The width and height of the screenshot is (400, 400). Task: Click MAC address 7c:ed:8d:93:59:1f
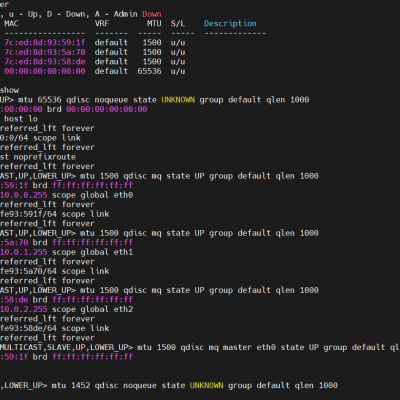tap(45, 43)
